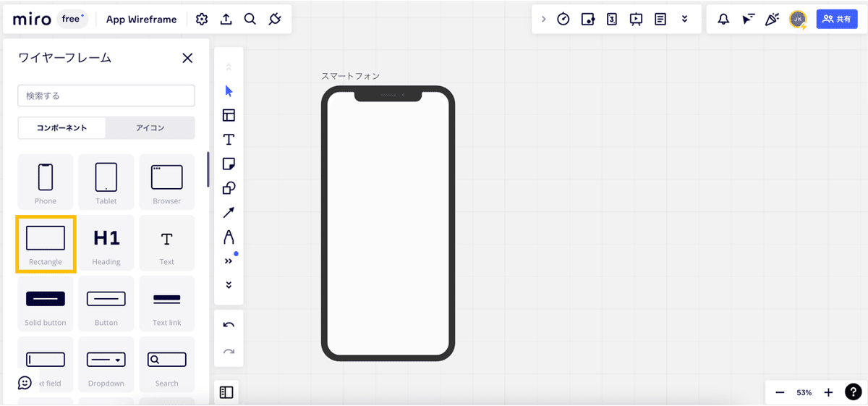Toggle collaborator cursors icon

tap(747, 20)
